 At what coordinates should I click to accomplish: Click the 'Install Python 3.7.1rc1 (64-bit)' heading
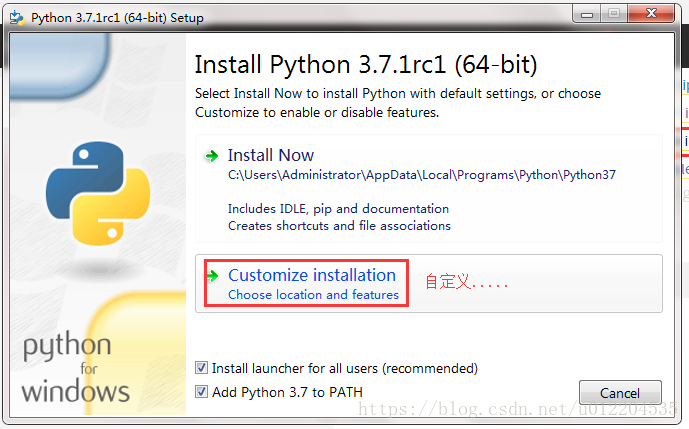click(x=366, y=65)
